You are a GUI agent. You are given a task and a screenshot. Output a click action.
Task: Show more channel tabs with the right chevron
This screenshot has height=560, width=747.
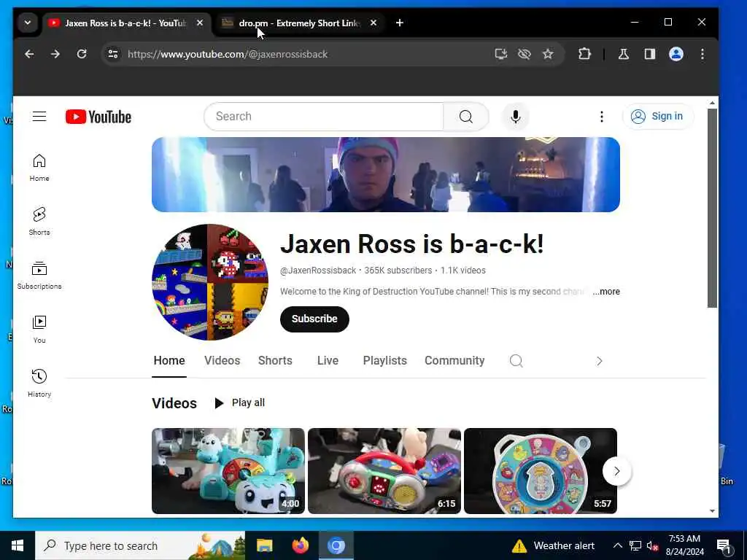pyautogui.click(x=600, y=361)
